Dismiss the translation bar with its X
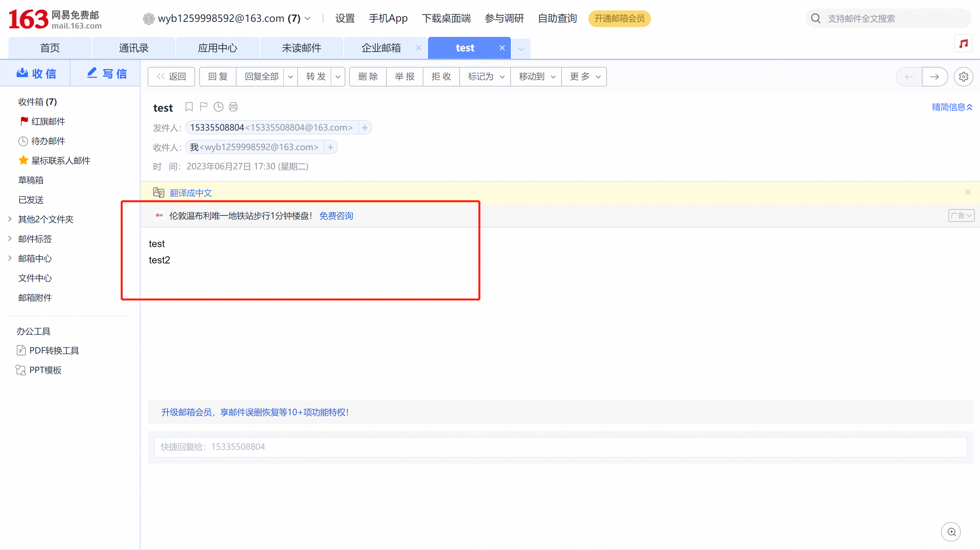The height and width of the screenshot is (550, 980). tap(968, 192)
